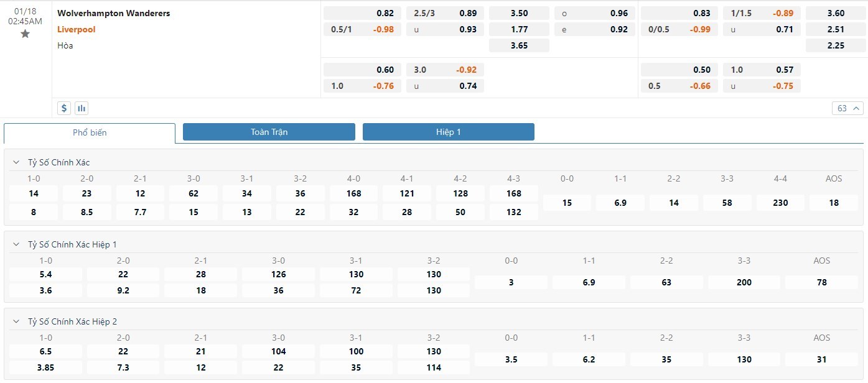Collapse the Tỷ Số Chính Xác section
The height and width of the screenshot is (383, 868).
pos(16,162)
